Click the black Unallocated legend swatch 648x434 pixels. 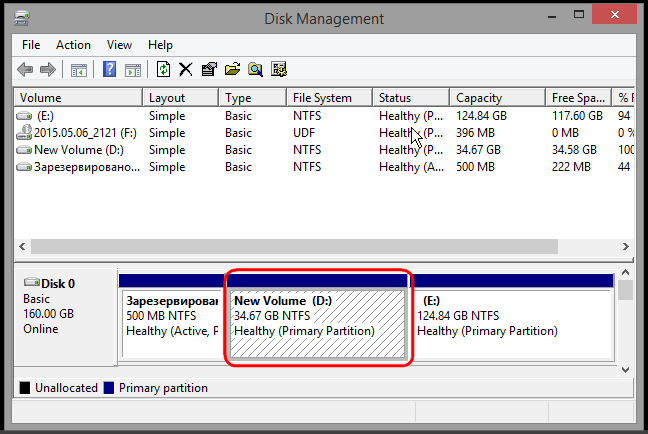[x=25, y=388]
